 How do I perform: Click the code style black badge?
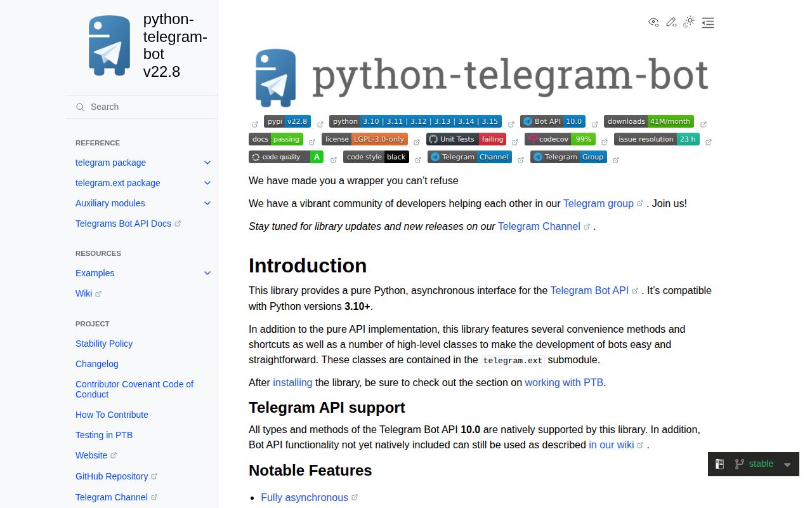(x=376, y=157)
